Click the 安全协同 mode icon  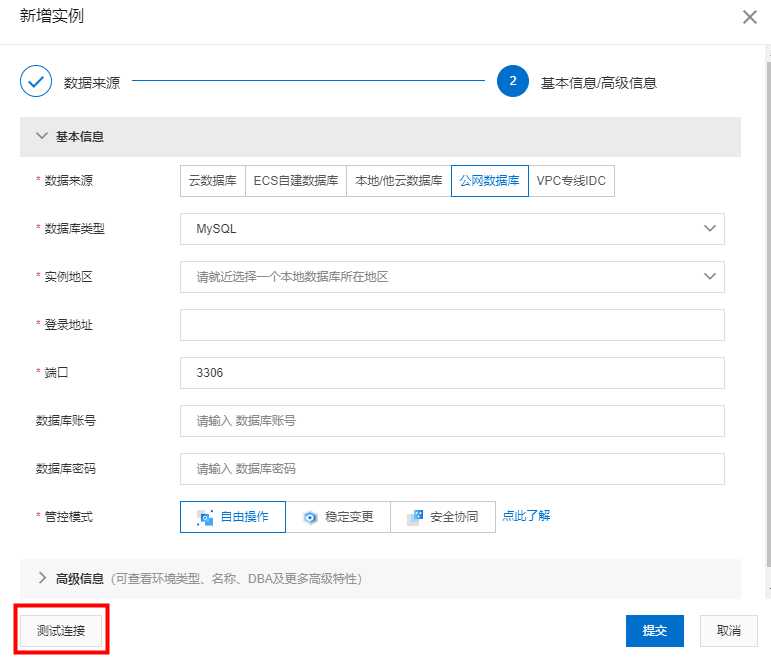click(415, 518)
